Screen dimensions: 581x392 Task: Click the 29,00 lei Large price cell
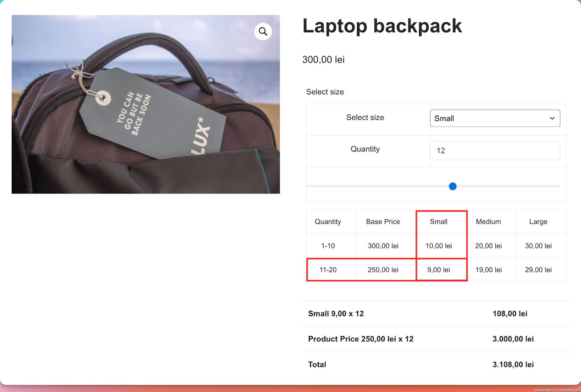click(x=538, y=270)
